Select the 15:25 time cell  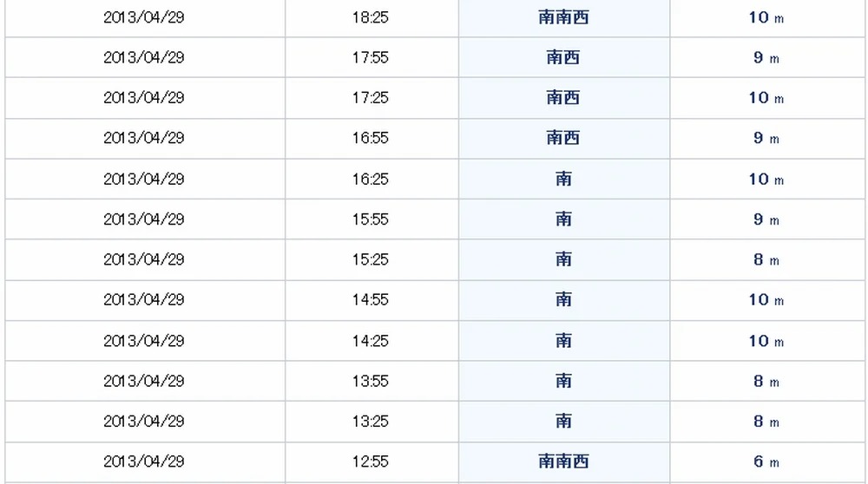(371, 259)
